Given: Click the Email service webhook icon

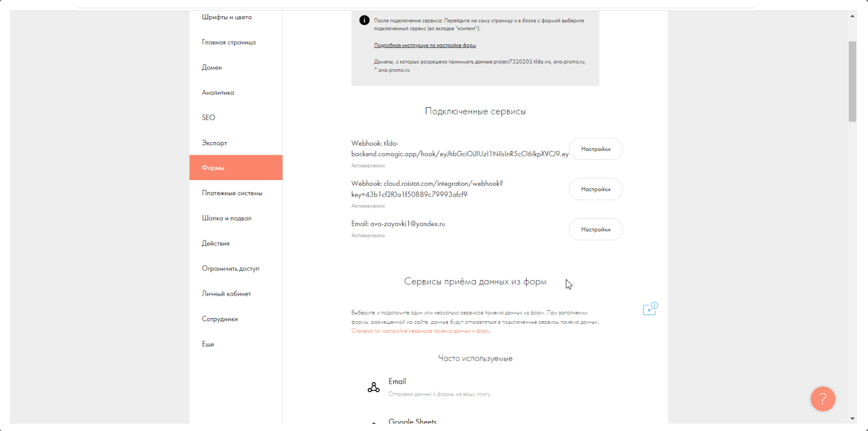Looking at the screenshot, I should 373,387.
